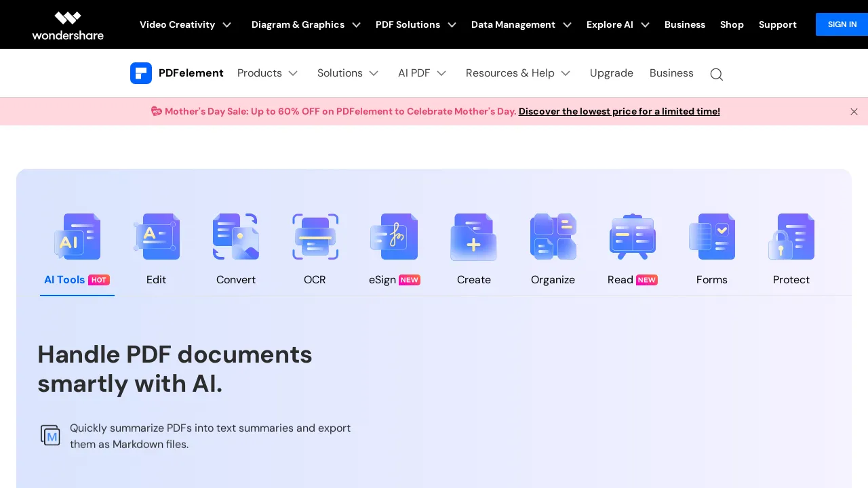Open the Support link
The height and width of the screenshot is (488, 868).
coord(778,24)
